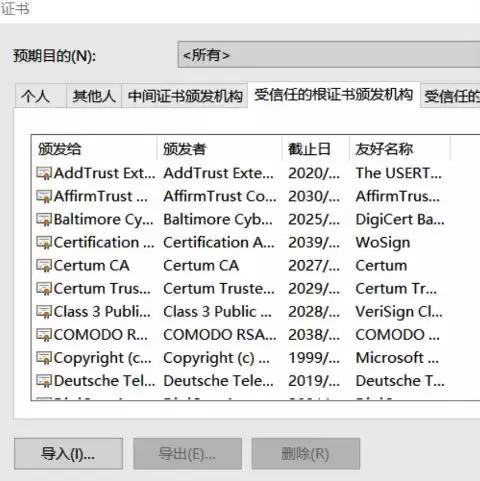Click friendly name 'Certum Tr...'
The image size is (480, 481).
396,288
